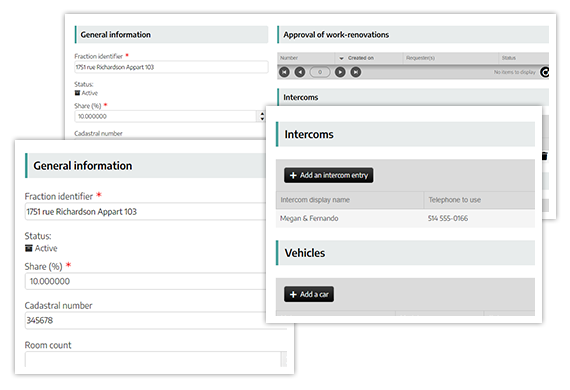Click Add a car button
Screen dimensions: 570x390
click(x=309, y=294)
